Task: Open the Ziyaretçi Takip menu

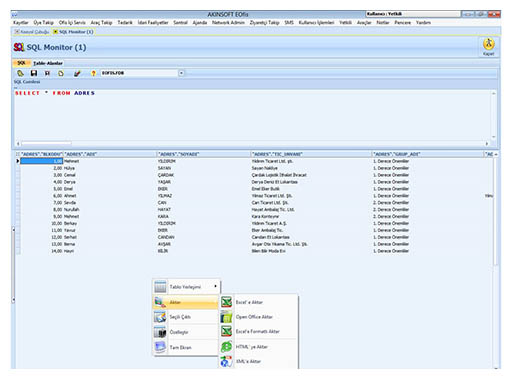Action: [264, 23]
